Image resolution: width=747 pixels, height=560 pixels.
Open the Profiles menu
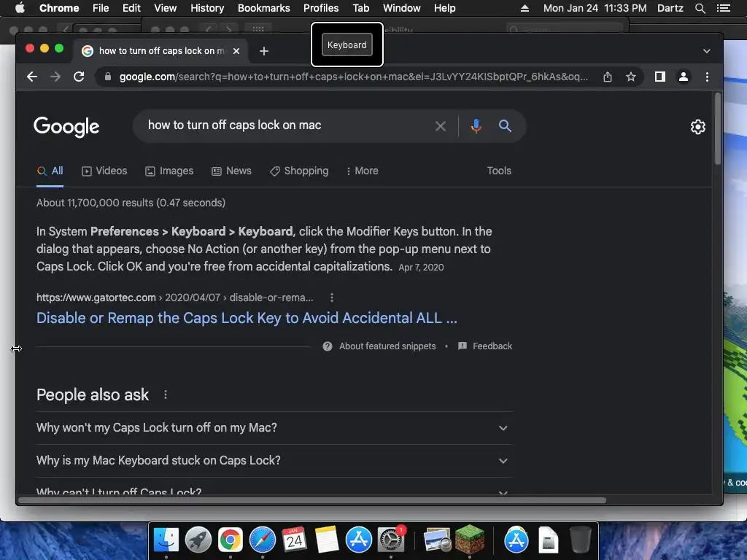click(x=321, y=8)
